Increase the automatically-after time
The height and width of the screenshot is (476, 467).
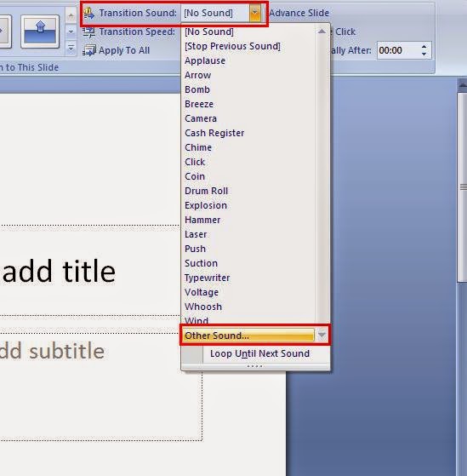[424, 47]
